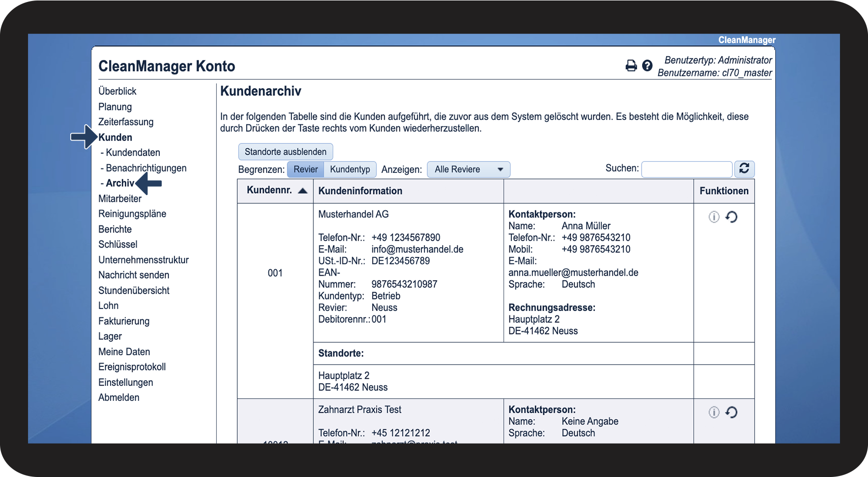Click Musterhandel AG customer name
Screen dimensions: 868x477
[x=354, y=214]
